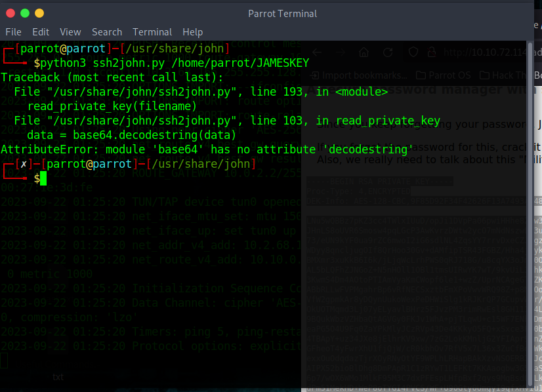Click the green window button
The width and height of the screenshot is (542, 392).
pyautogui.click(x=25, y=13)
